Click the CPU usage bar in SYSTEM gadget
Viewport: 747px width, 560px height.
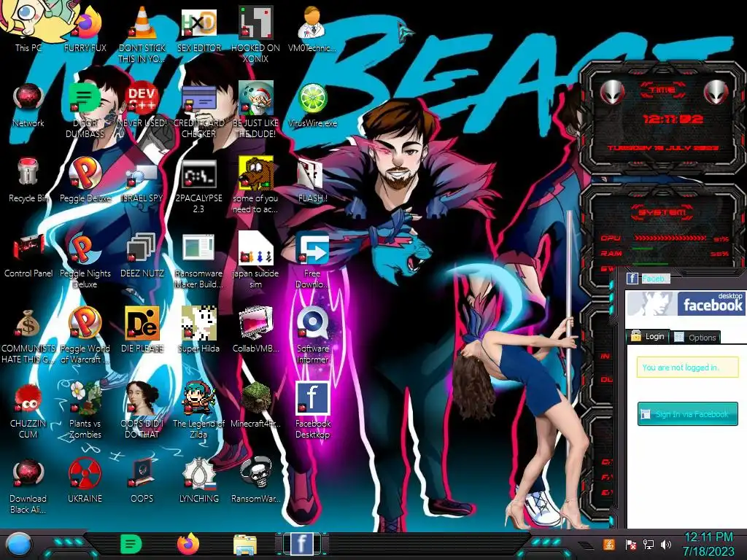(671, 238)
